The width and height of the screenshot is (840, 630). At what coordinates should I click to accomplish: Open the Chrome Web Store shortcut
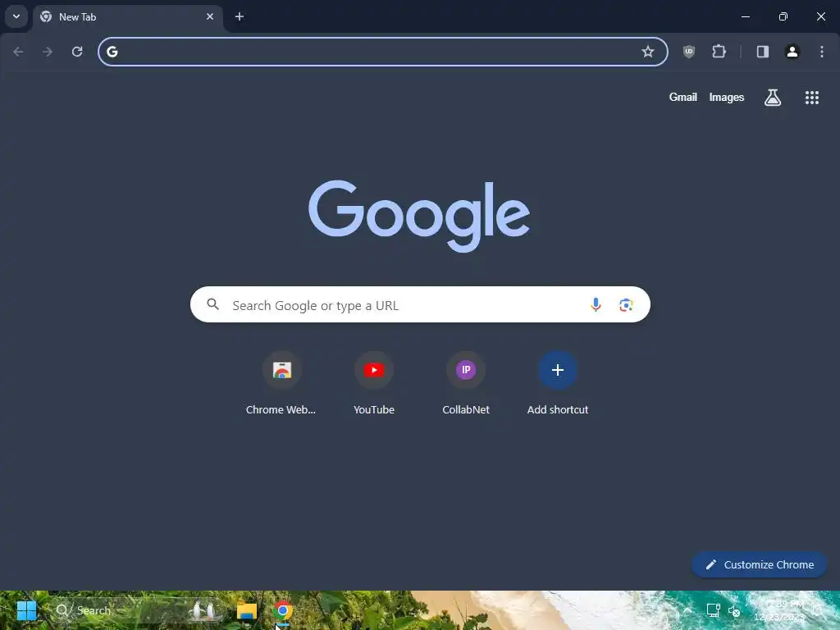[x=281, y=383]
